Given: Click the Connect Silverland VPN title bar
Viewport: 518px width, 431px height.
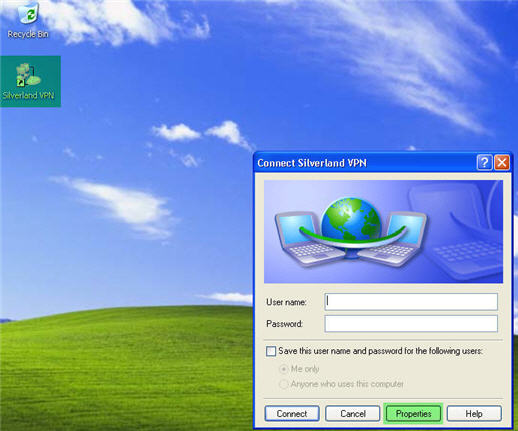Looking at the screenshot, I should pyautogui.click(x=365, y=163).
